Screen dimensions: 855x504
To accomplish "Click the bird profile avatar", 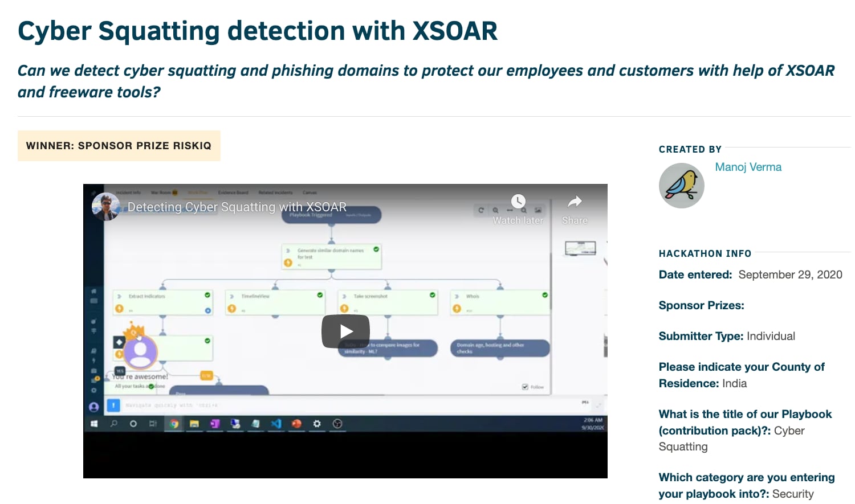I will point(681,186).
